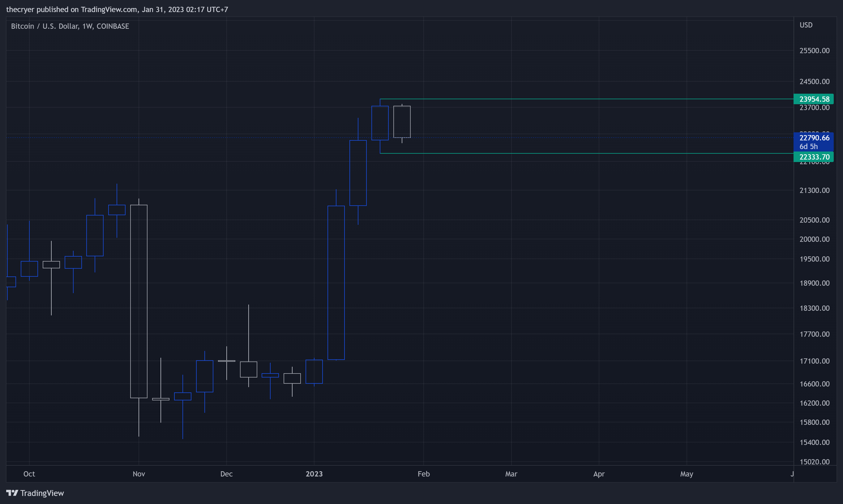Click the 16600.00 price axis label
The width and height of the screenshot is (843, 504).
point(815,384)
